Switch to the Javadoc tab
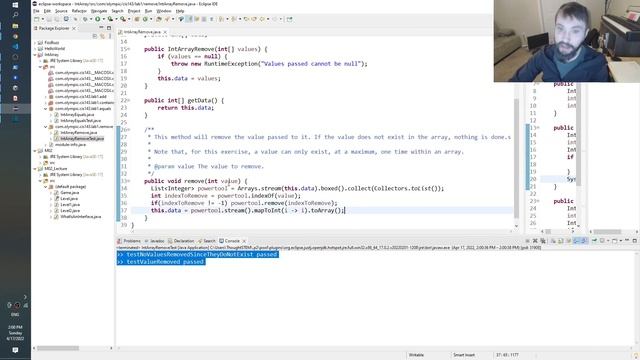The width and height of the screenshot is (640, 360). click(154, 241)
